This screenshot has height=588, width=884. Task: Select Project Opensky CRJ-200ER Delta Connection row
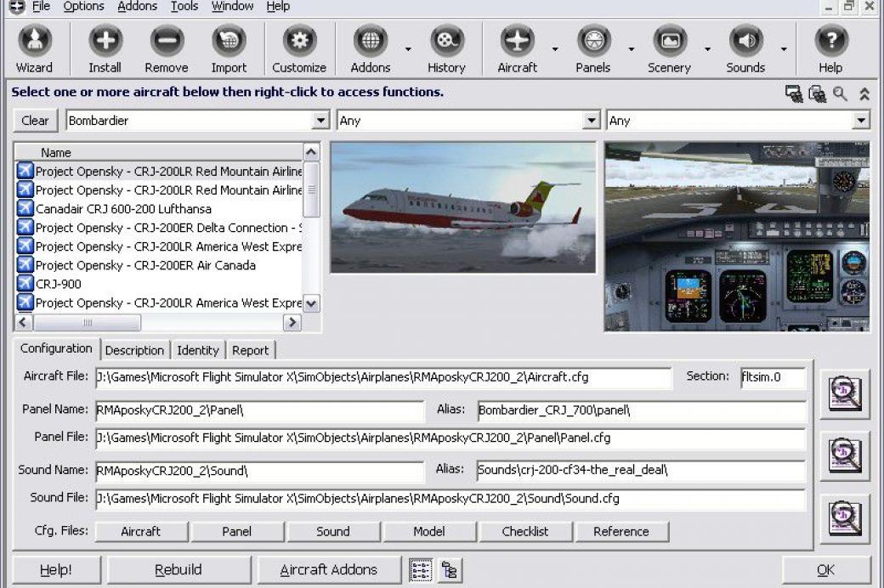click(159, 227)
